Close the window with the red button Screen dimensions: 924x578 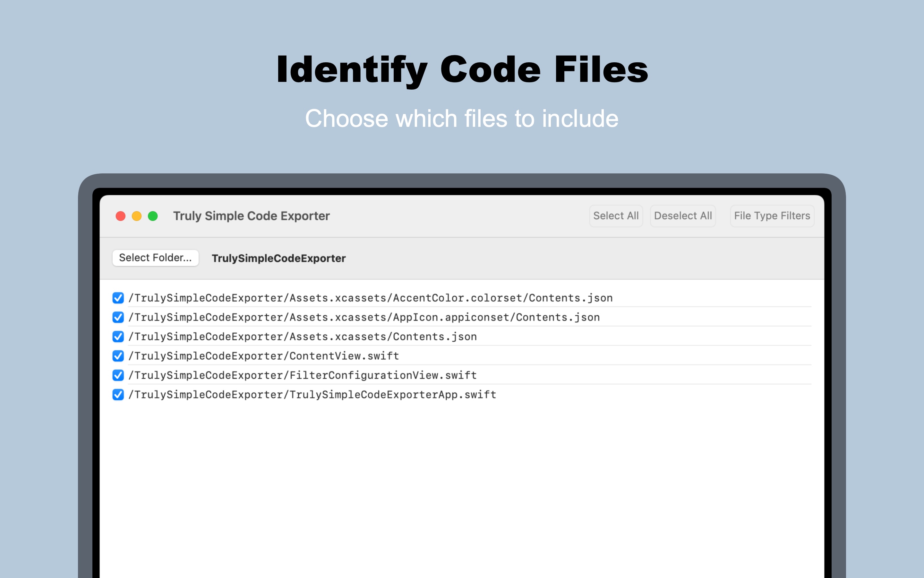pos(121,216)
